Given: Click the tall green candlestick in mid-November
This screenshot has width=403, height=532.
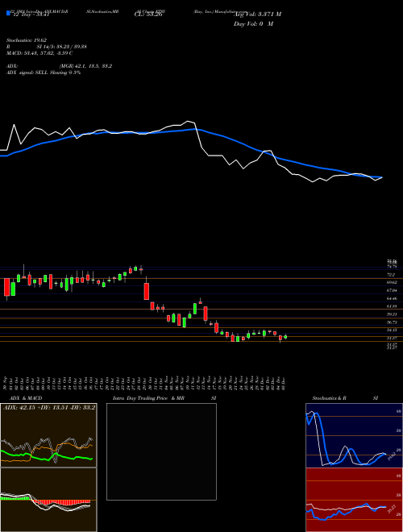Looking at the screenshot, I should pyautogui.click(x=195, y=309).
